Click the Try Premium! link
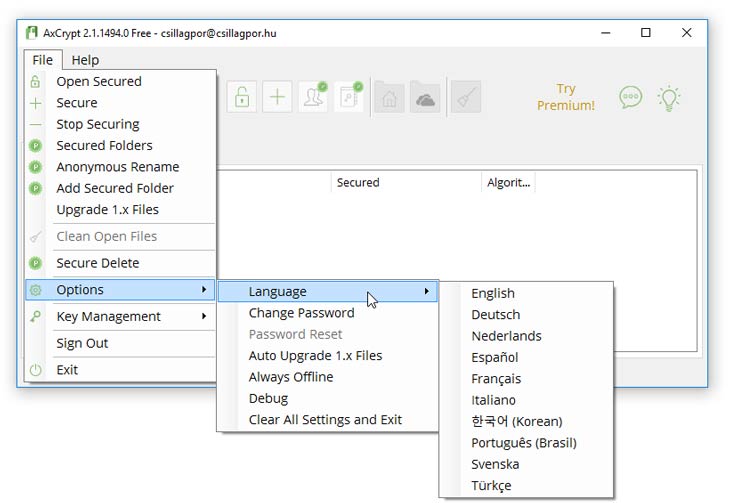Screen dimensions: 730x503 tap(566, 97)
